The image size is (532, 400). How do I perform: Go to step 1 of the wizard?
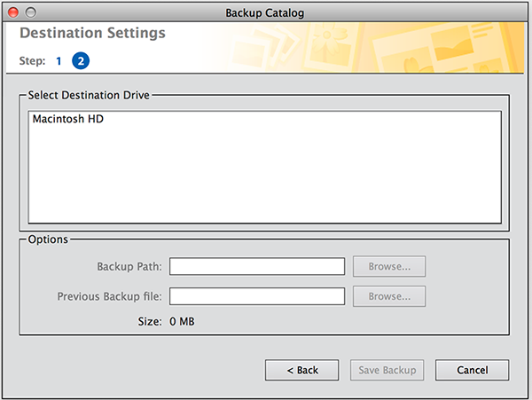point(59,61)
